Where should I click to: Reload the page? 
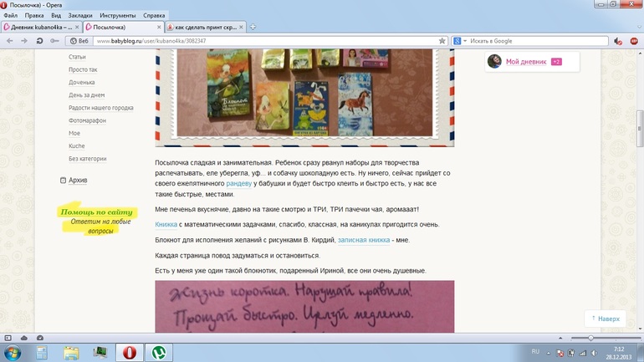click(39, 41)
